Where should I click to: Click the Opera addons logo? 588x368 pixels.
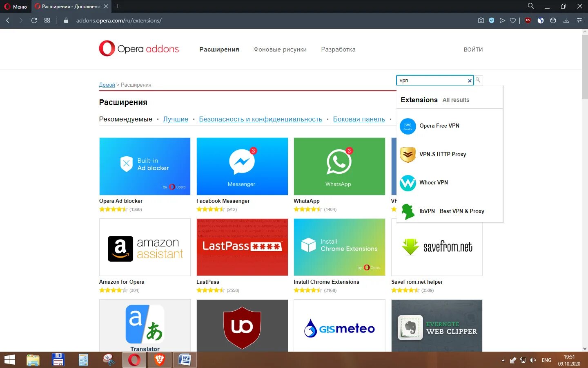[139, 49]
